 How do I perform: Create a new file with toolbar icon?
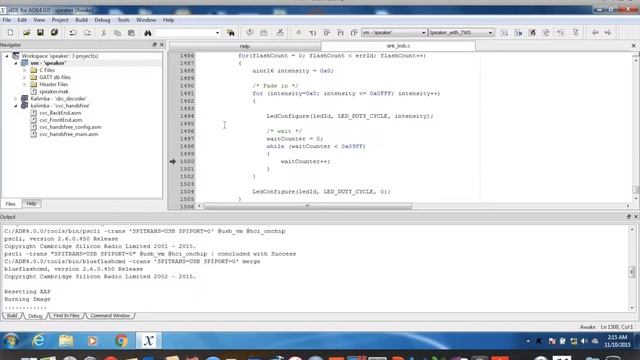10,33
